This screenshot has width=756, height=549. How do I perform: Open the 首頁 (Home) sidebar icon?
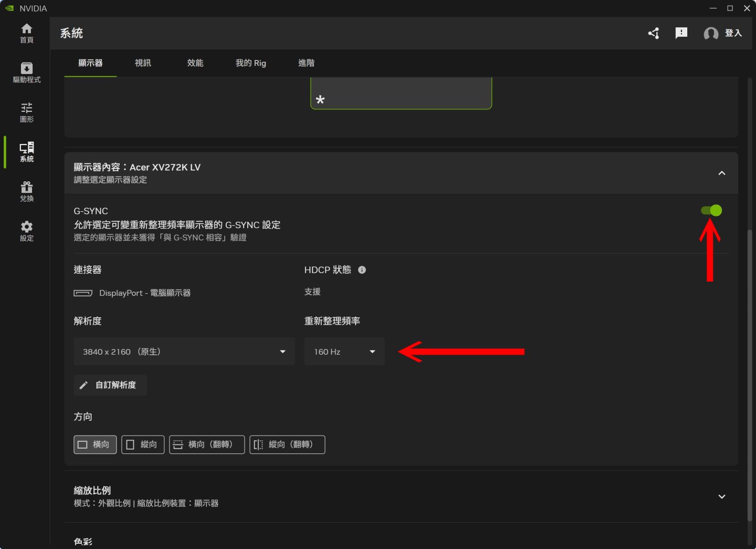point(26,33)
